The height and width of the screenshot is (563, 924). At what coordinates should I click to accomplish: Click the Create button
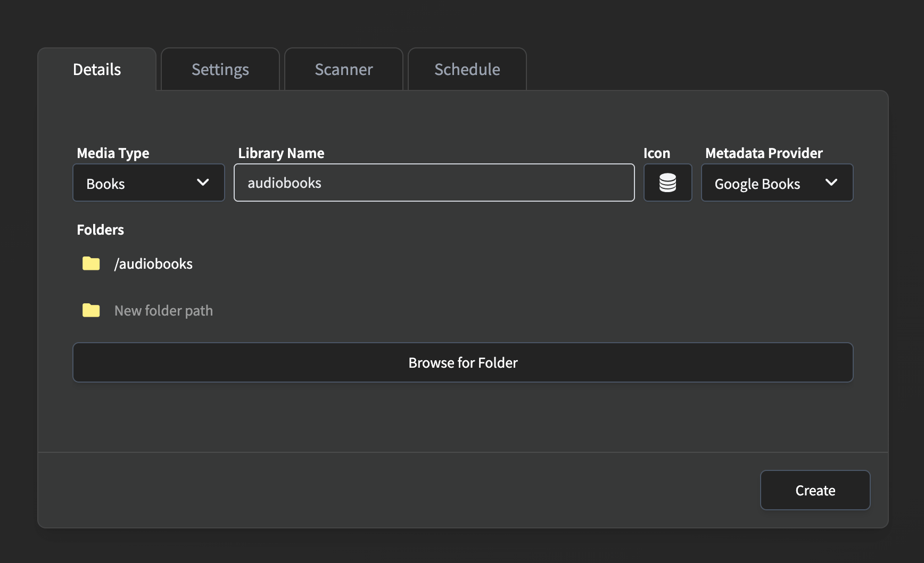pyautogui.click(x=815, y=490)
